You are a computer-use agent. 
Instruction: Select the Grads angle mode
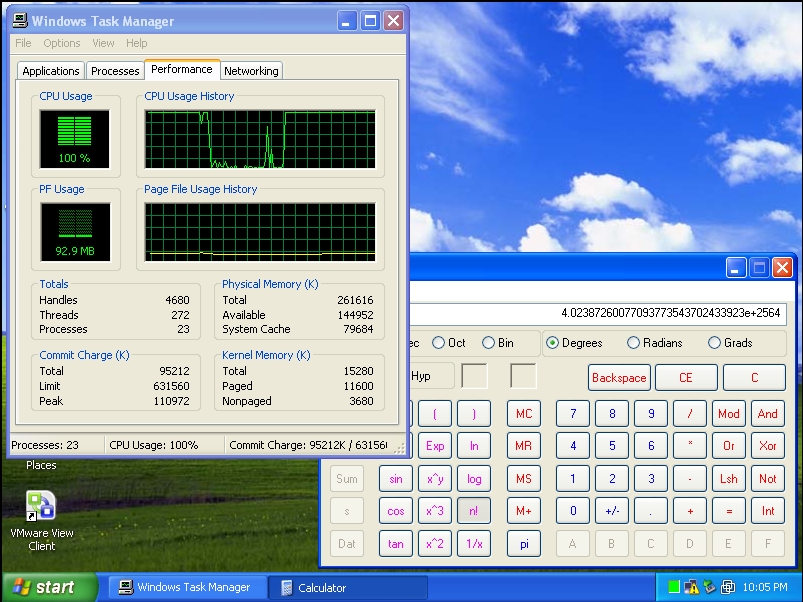[730, 342]
